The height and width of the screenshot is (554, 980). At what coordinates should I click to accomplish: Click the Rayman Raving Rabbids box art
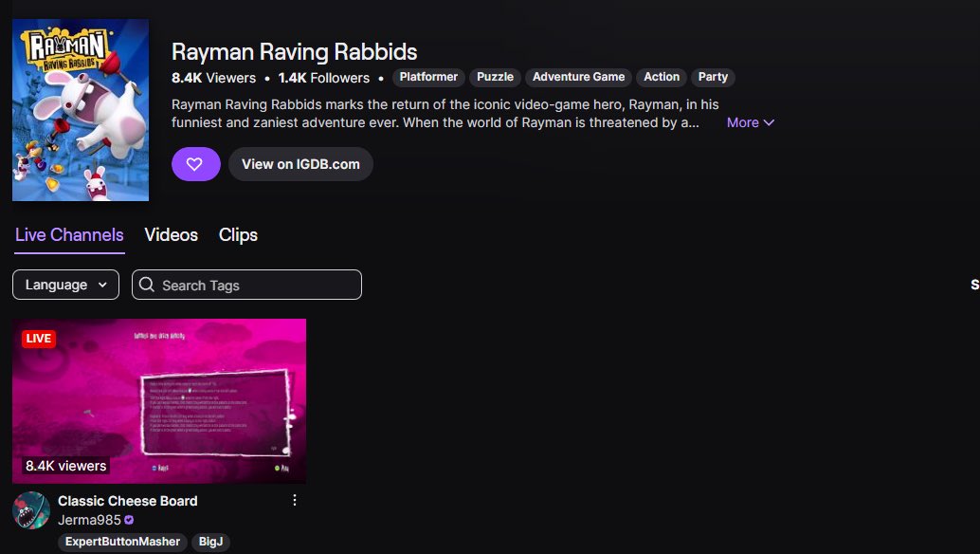point(81,110)
